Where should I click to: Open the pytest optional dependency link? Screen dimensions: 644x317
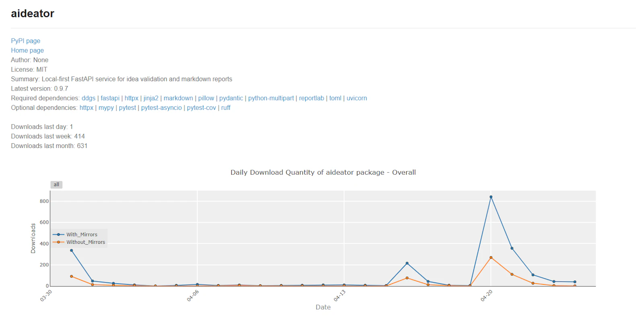click(x=128, y=108)
